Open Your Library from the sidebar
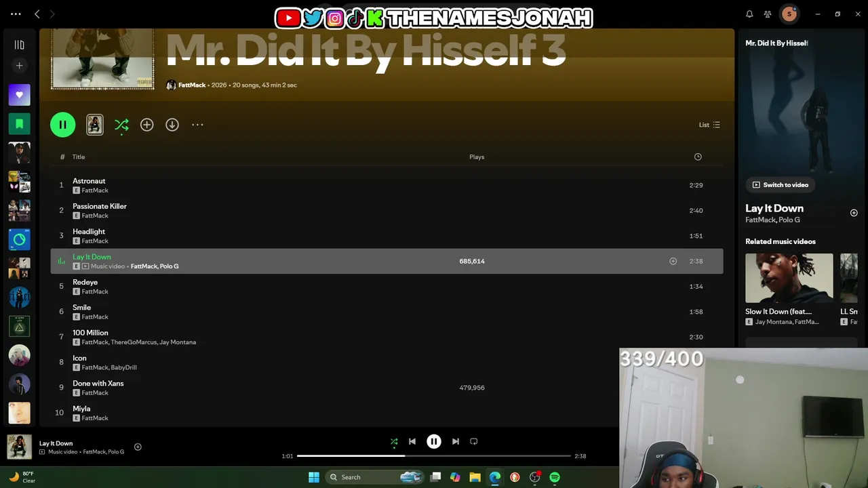This screenshot has height=488, width=868. click(x=19, y=45)
